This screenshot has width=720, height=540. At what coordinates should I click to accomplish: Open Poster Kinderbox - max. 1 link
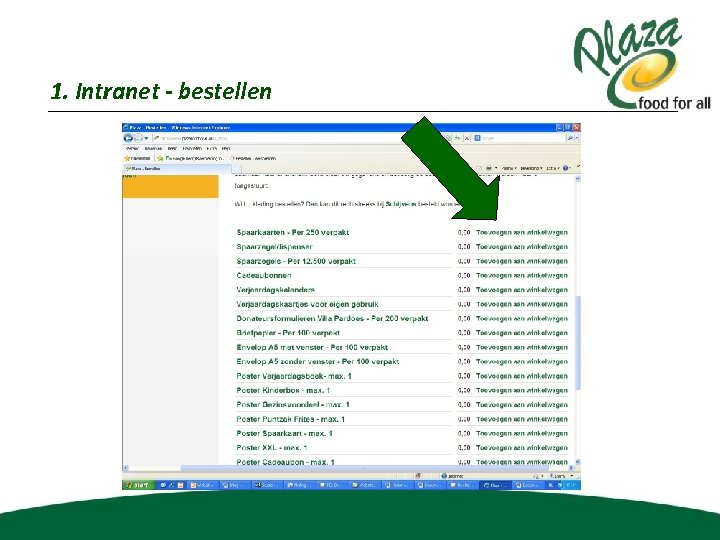[283, 390]
